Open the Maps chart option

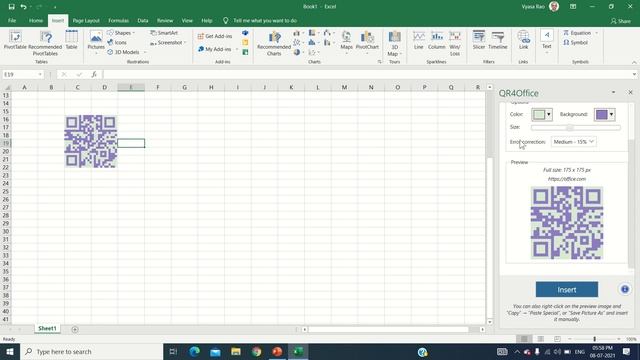click(346, 42)
